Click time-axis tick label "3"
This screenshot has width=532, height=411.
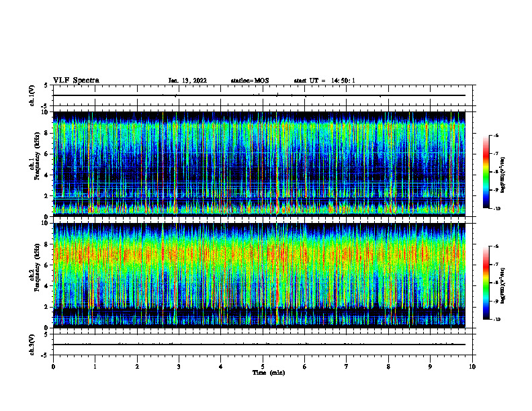point(179,367)
